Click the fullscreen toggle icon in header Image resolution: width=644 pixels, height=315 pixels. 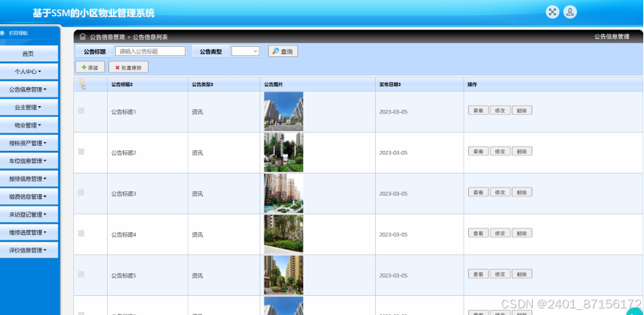[552, 12]
